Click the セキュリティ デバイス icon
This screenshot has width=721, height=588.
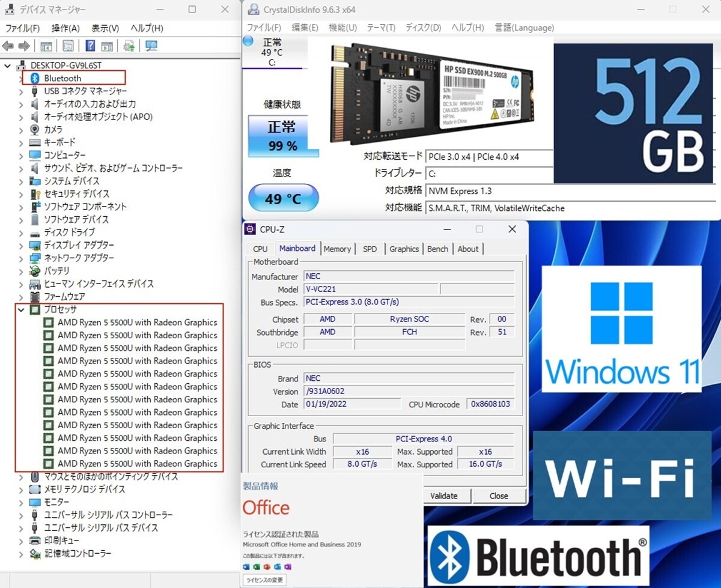click(35, 194)
